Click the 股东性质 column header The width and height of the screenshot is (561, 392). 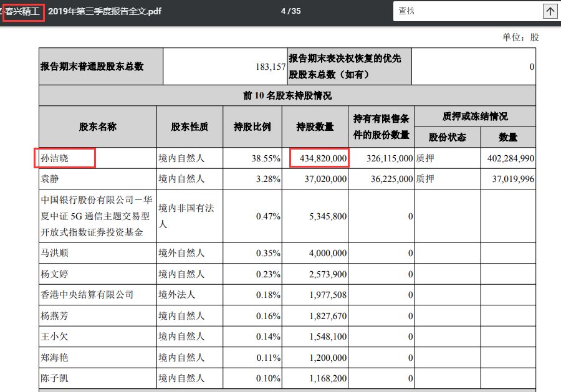click(x=189, y=127)
